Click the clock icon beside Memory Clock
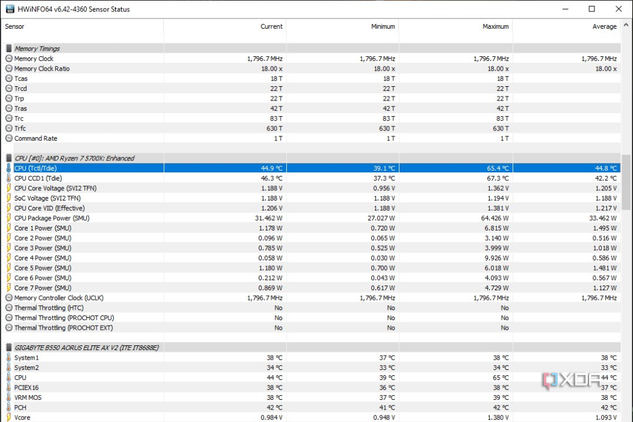 point(9,59)
